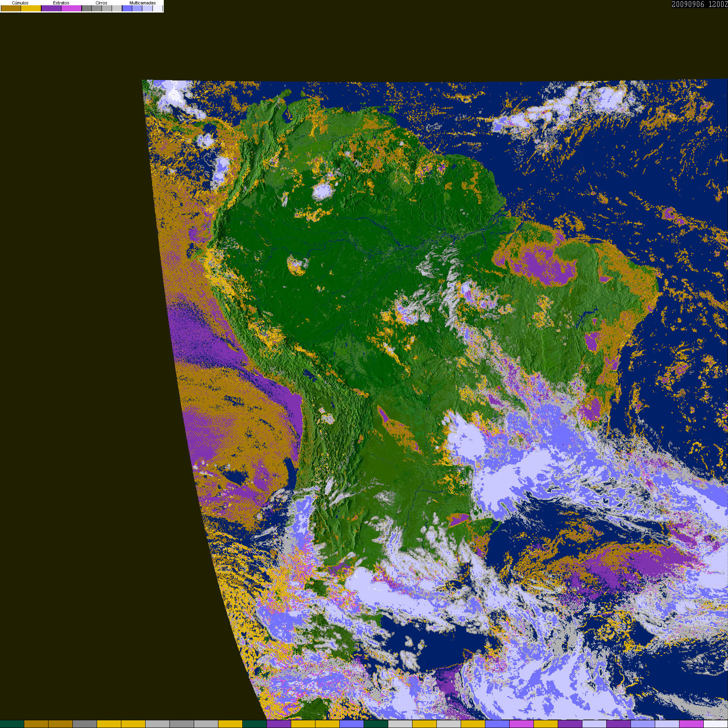Screen dimensions: 728x728
Task: Select the magenta Estratos legend swatch
Action: pyautogui.click(x=72, y=8)
